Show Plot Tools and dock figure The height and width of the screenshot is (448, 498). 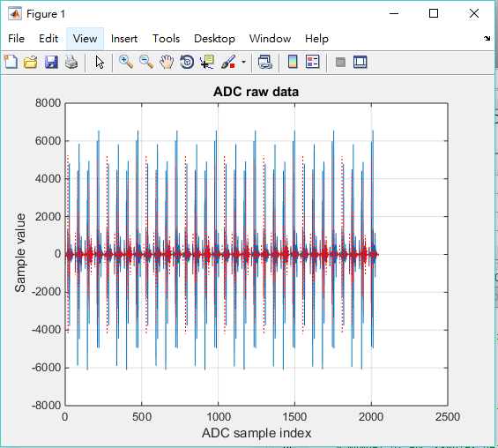(x=360, y=62)
